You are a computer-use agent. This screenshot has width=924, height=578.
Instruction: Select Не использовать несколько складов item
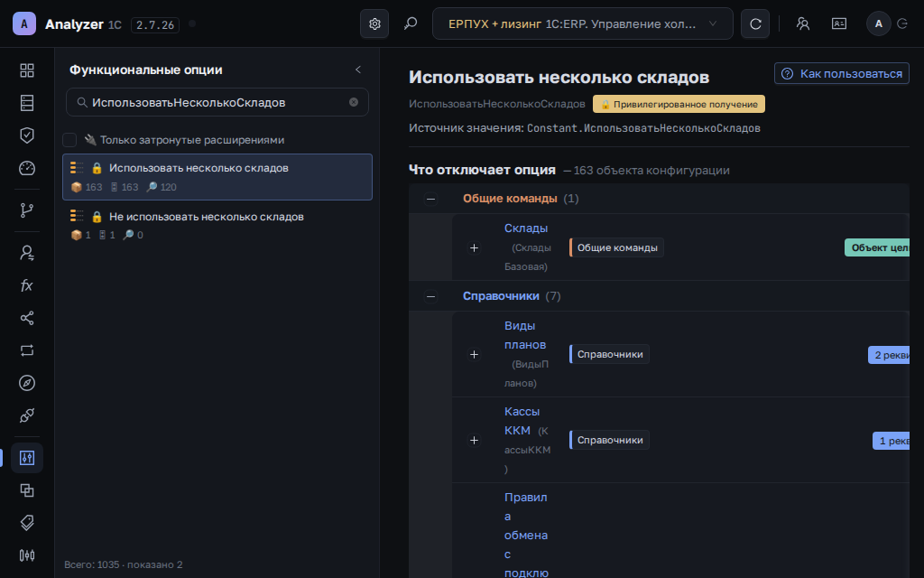click(217, 225)
